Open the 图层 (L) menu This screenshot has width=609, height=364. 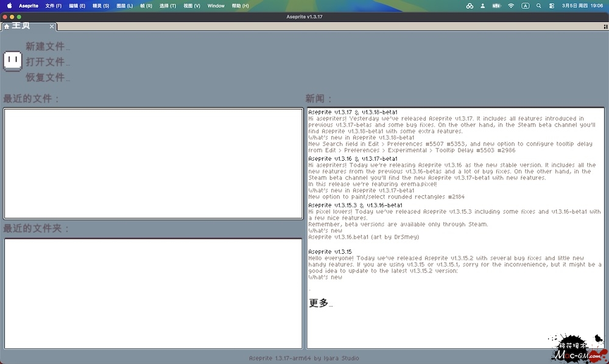click(124, 5)
